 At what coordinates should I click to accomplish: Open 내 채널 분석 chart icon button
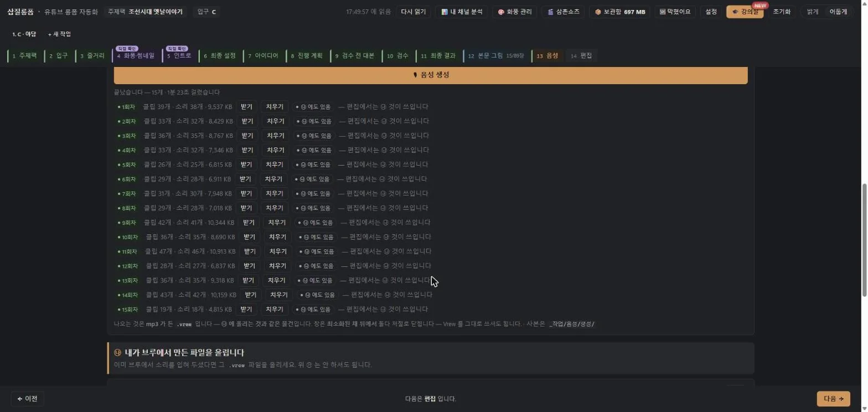point(462,12)
